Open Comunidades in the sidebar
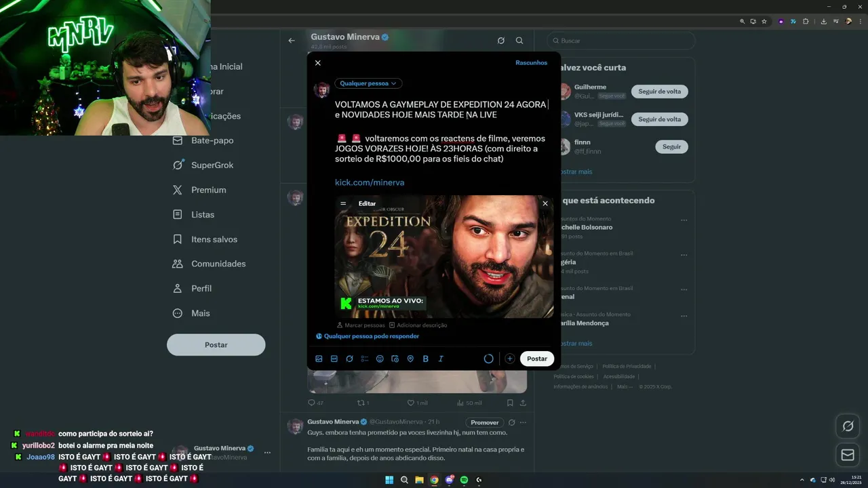868x488 pixels. click(x=209, y=264)
